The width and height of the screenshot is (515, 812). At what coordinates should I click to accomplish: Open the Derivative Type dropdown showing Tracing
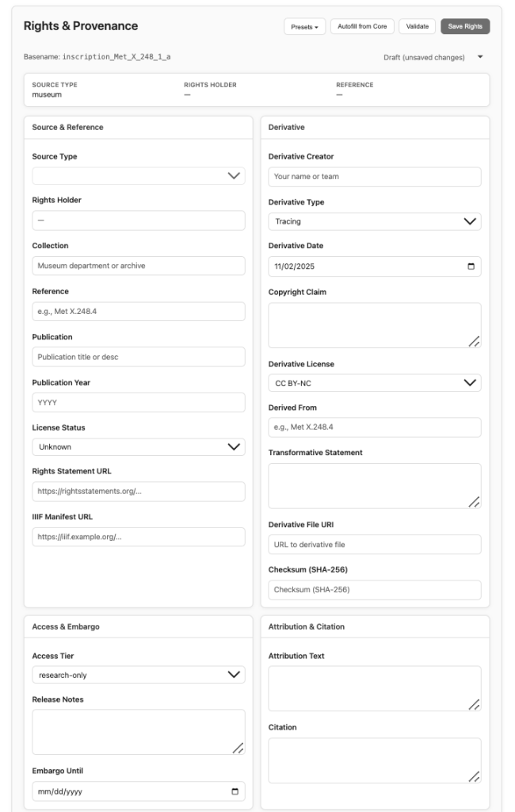[374, 222]
